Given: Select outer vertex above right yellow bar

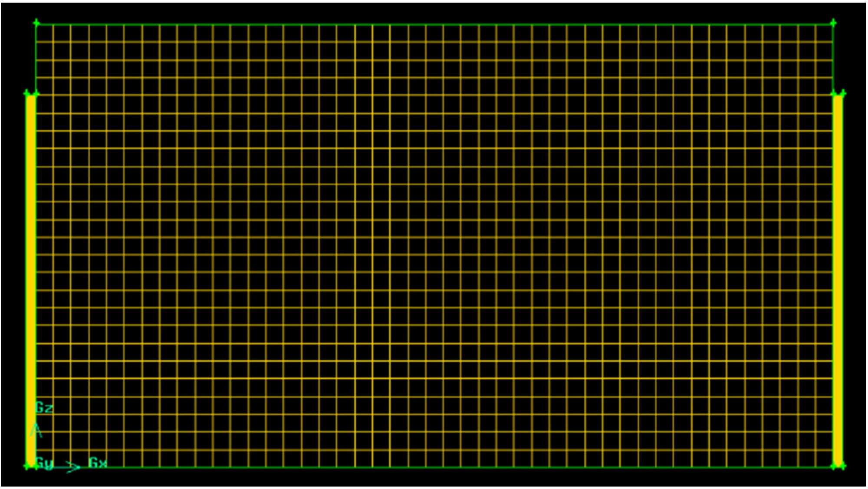Looking at the screenshot, I should tap(843, 93).
